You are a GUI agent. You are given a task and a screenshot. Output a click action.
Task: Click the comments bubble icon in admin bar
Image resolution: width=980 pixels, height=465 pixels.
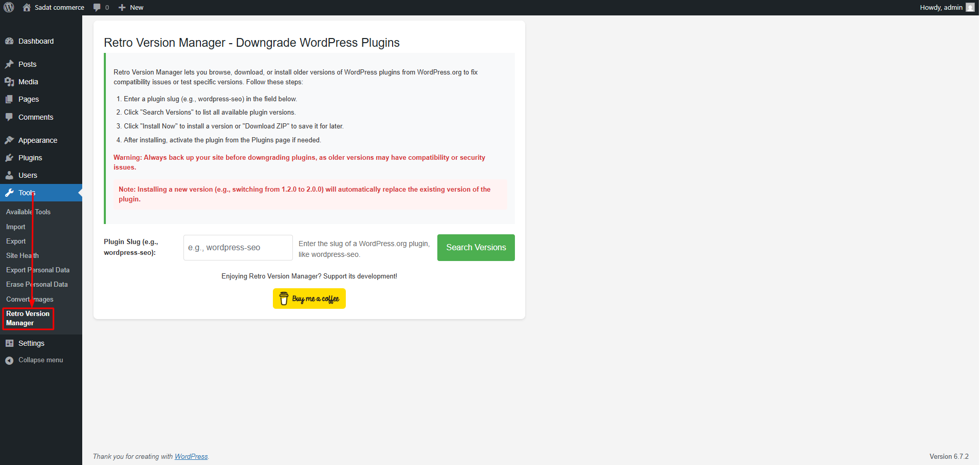pos(97,7)
